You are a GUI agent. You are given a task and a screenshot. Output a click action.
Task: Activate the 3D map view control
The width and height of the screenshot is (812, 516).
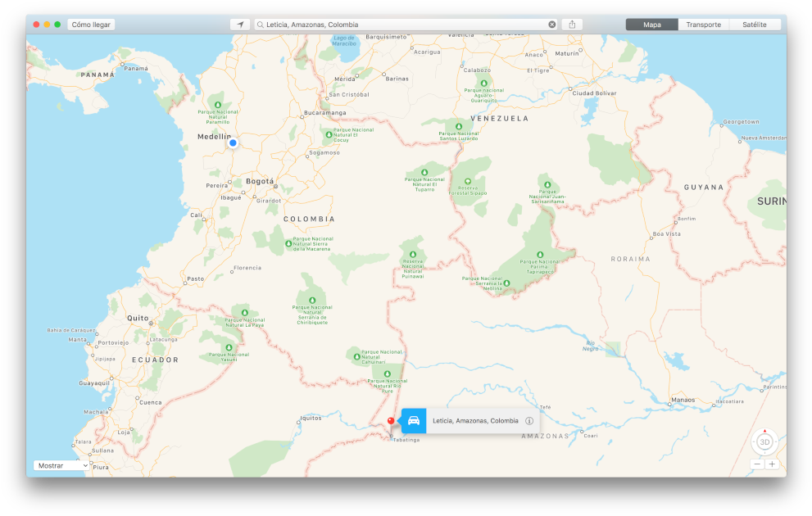tap(764, 441)
